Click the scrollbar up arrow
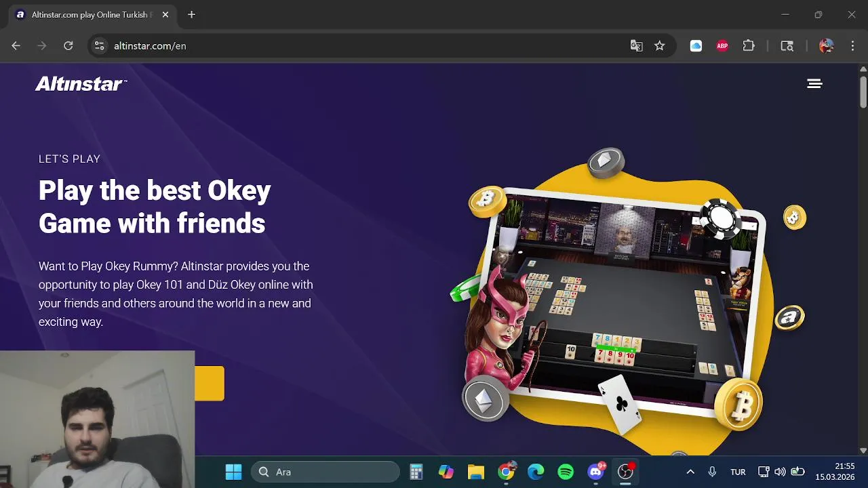Image resolution: width=868 pixels, height=488 pixels. pyautogui.click(x=863, y=68)
